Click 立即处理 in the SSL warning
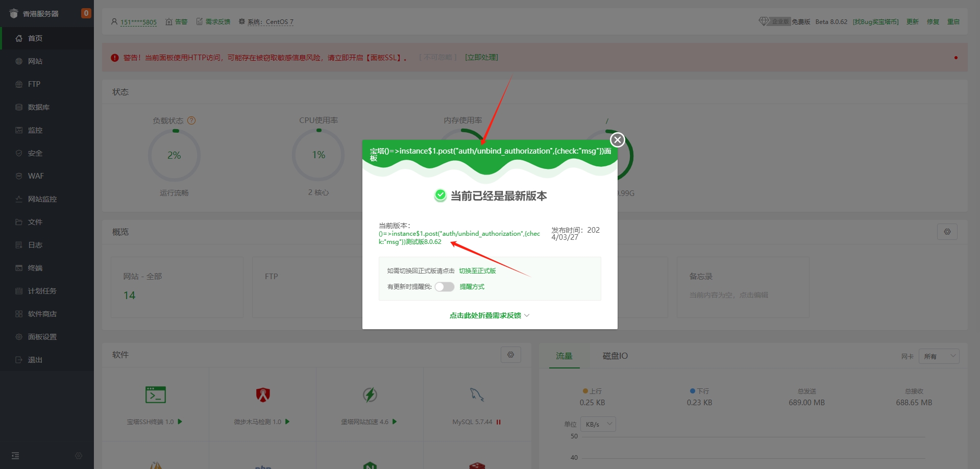The width and height of the screenshot is (980, 469). coord(482,57)
